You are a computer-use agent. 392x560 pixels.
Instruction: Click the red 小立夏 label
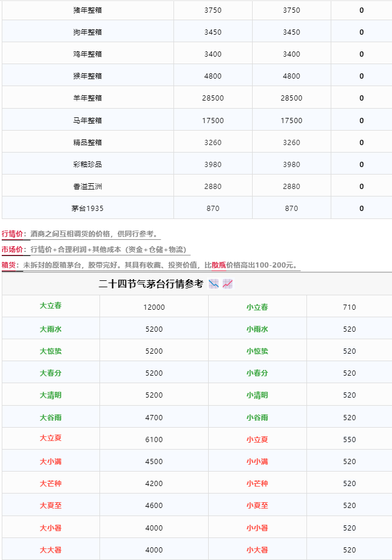pyautogui.click(x=257, y=440)
